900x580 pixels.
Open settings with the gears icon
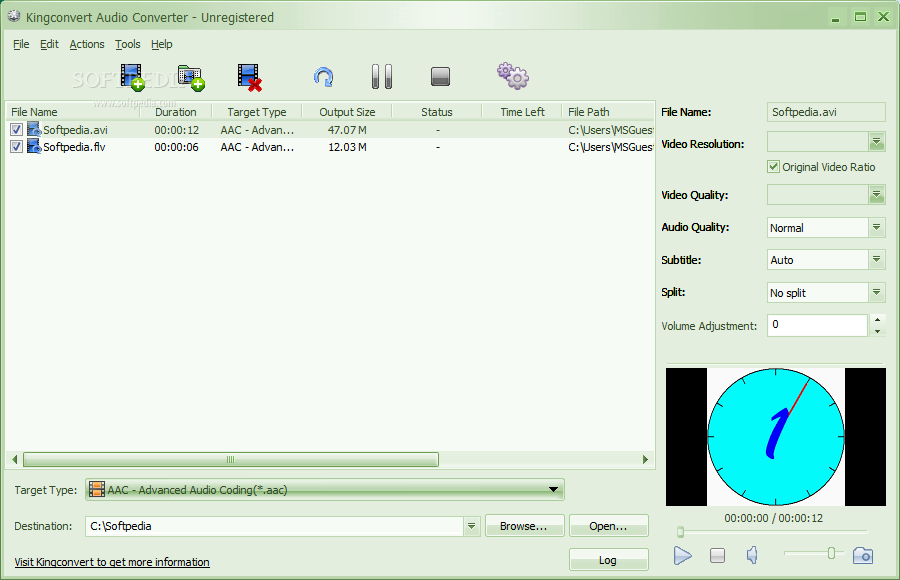pos(513,76)
